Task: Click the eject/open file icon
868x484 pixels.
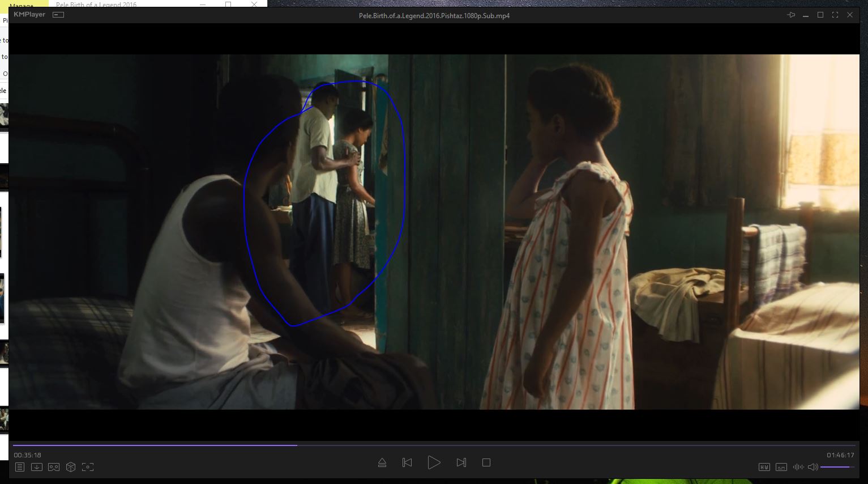Action: [382, 463]
